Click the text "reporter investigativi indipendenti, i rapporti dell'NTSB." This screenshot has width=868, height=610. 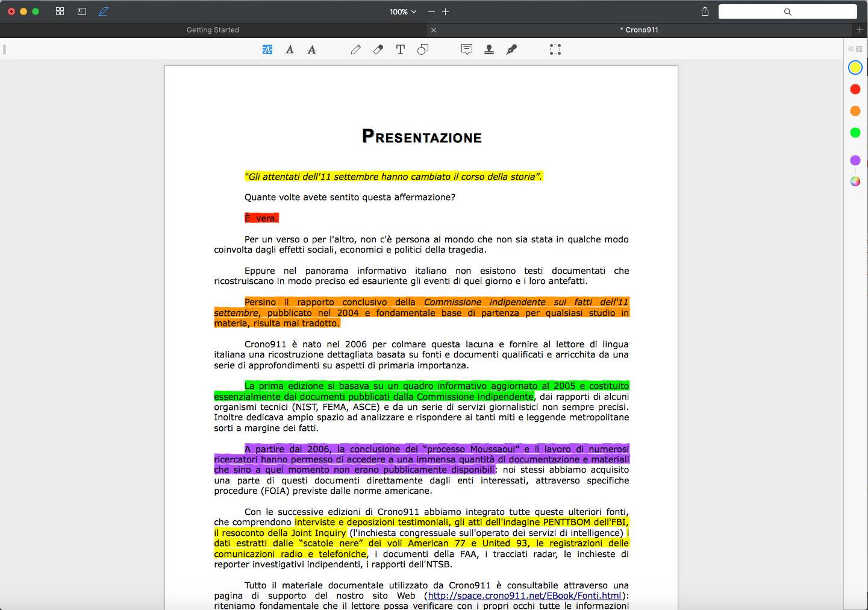pyautogui.click(x=333, y=564)
